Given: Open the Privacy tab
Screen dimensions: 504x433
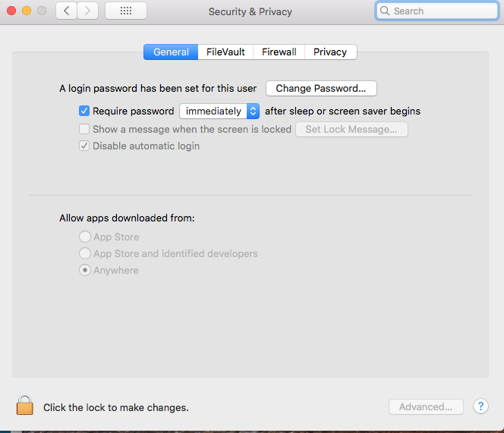Looking at the screenshot, I should [330, 52].
